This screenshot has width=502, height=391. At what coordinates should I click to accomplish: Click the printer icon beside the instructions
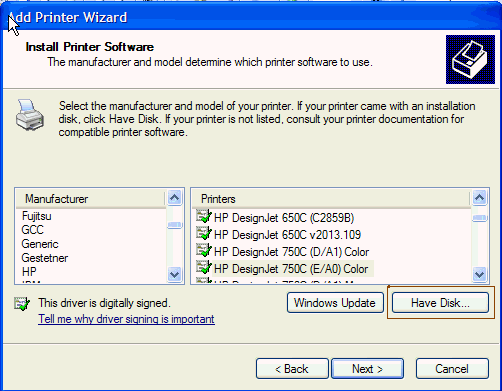point(30,115)
